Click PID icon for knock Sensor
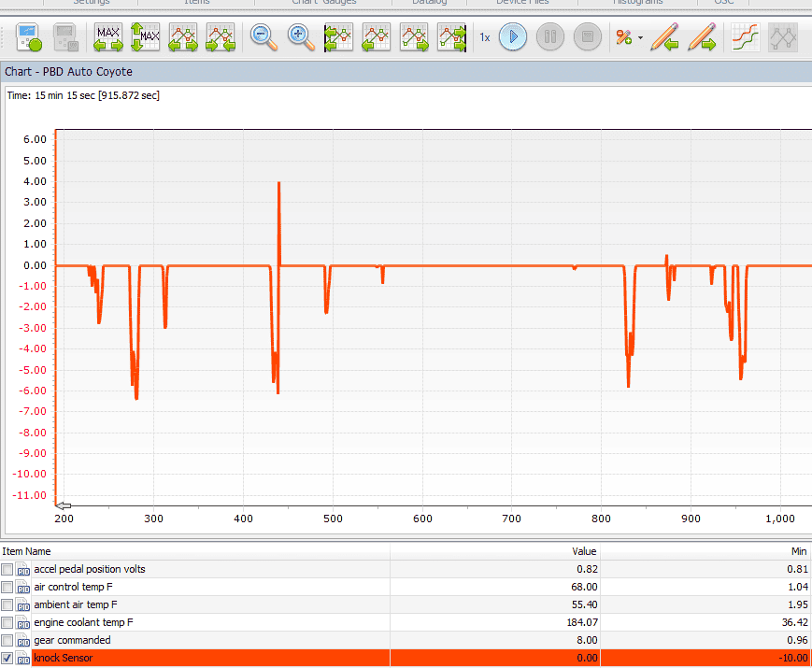 pyautogui.click(x=22, y=658)
